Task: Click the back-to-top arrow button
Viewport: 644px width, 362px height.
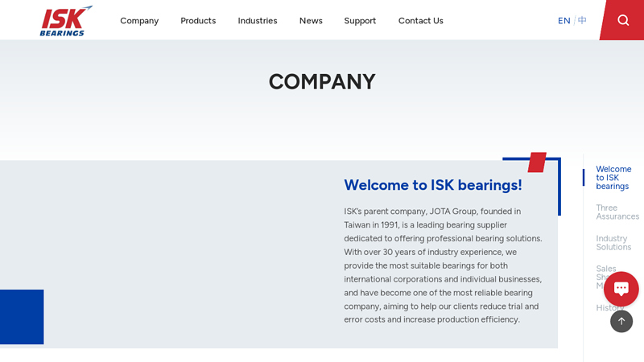Action: tap(621, 321)
